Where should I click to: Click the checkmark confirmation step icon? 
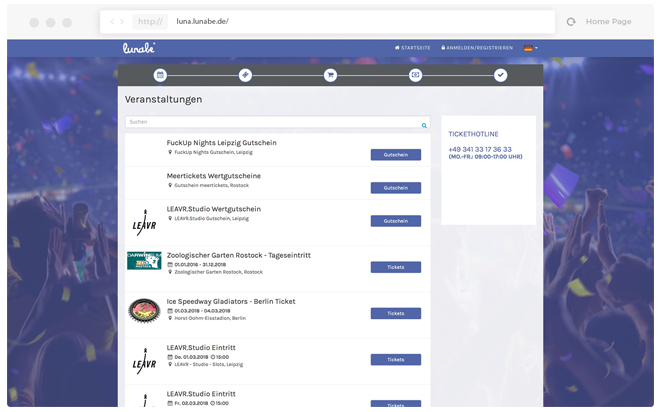pyautogui.click(x=501, y=75)
